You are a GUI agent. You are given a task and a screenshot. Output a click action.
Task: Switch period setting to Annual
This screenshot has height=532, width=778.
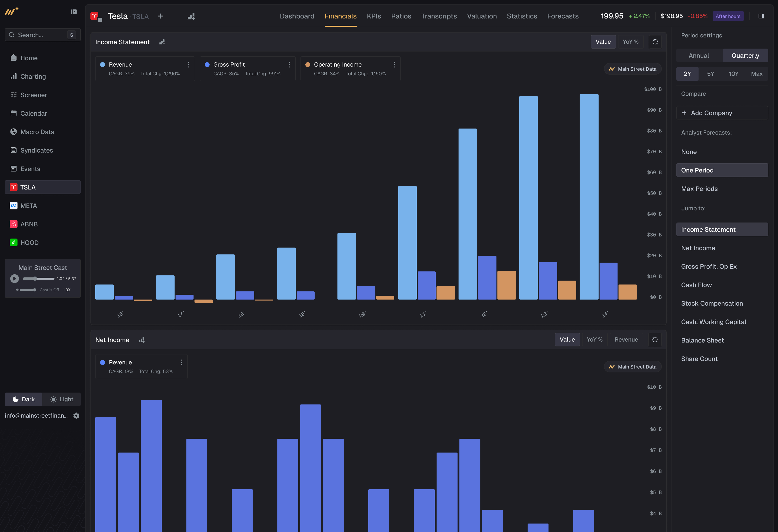click(699, 56)
